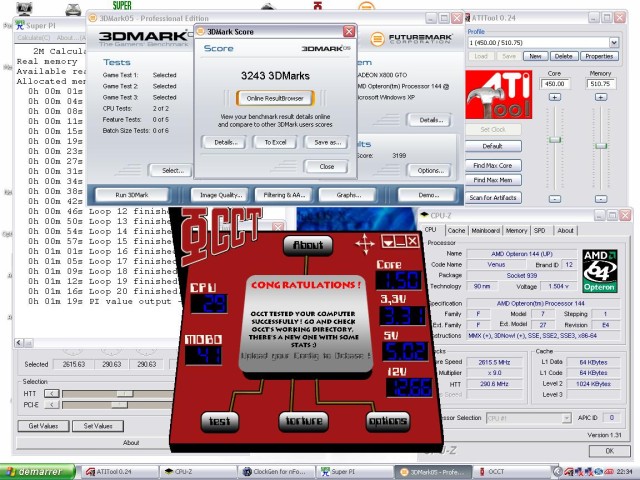The image size is (640, 480).
Task: Click Run 3DMark button
Action: click(132, 195)
